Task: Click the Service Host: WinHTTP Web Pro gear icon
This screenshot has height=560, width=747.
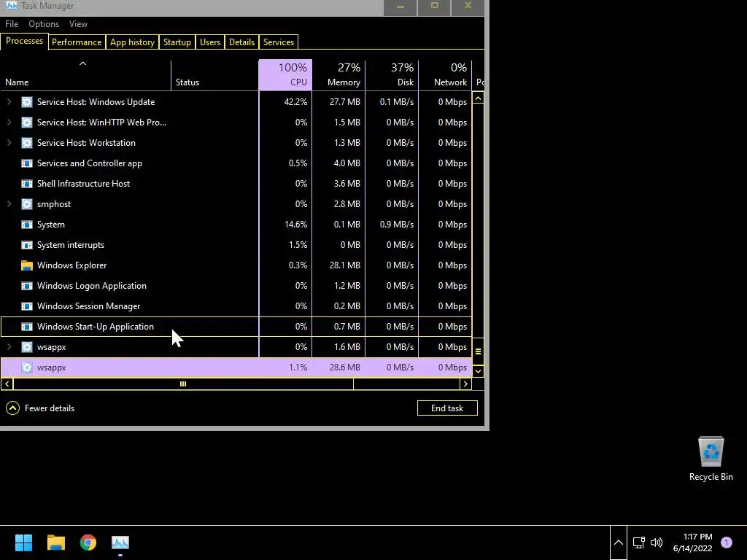Action: click(x=27, y=122)
